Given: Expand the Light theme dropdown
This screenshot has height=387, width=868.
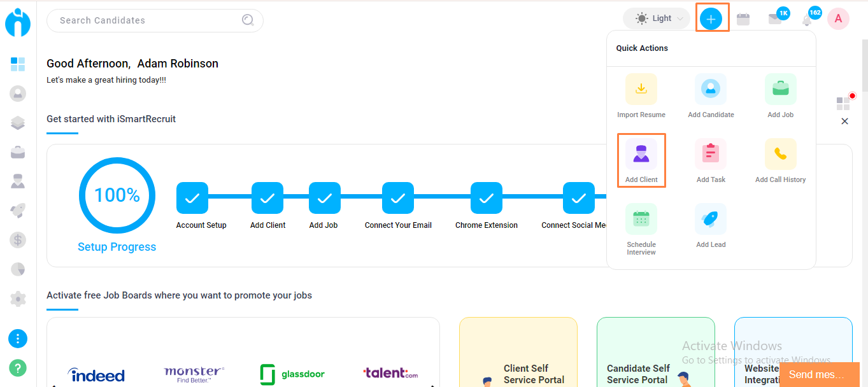Looking at the screenshot, I should coord(657,18).
